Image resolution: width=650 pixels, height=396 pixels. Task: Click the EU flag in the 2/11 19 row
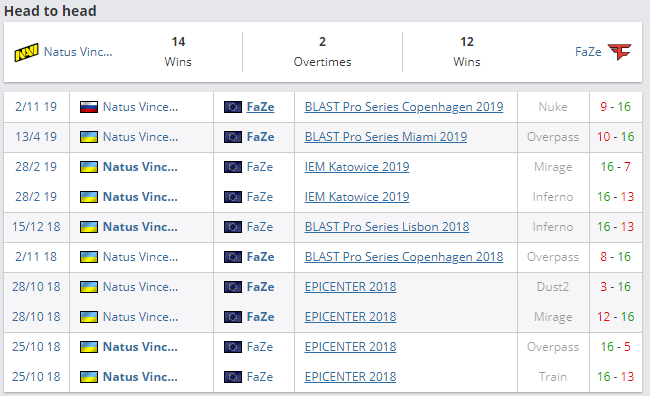coord(233,107)
